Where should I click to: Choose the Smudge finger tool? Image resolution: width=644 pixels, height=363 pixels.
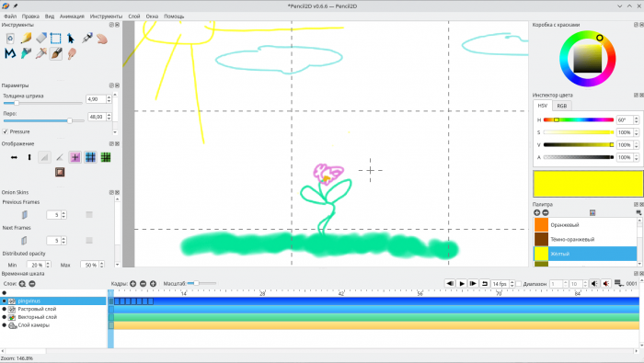tap(72, 53)
